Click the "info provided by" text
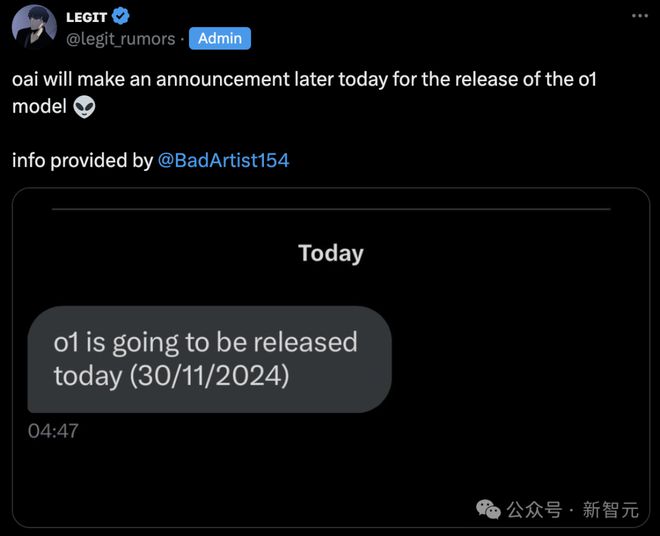The image size is (660, 536). [82, 160]
